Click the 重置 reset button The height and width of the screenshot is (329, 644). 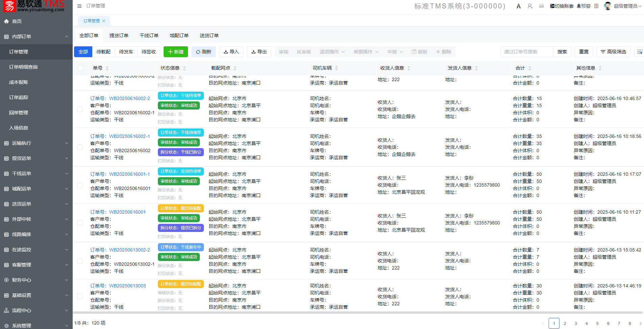(584, 52)
